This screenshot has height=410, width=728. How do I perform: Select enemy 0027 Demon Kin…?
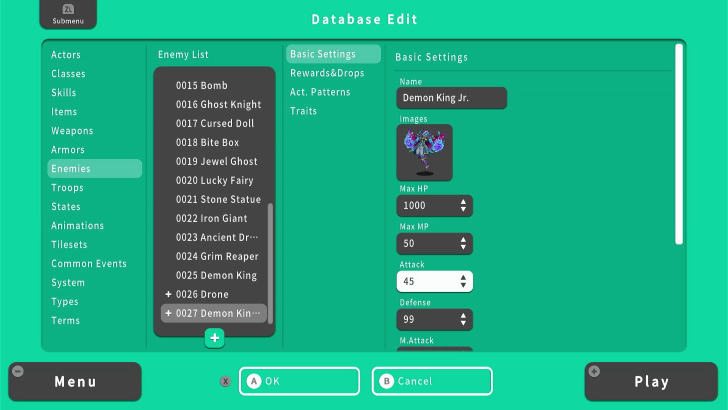[214, 313]
